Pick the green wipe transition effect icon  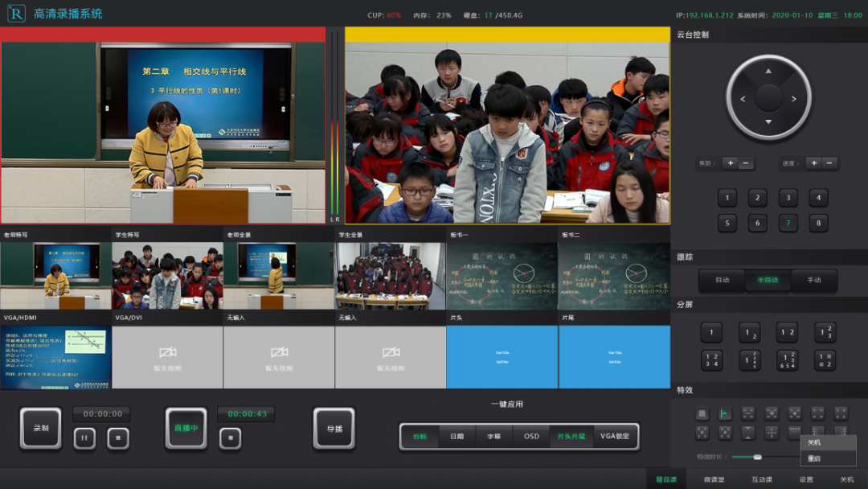(x=725, y=413)
